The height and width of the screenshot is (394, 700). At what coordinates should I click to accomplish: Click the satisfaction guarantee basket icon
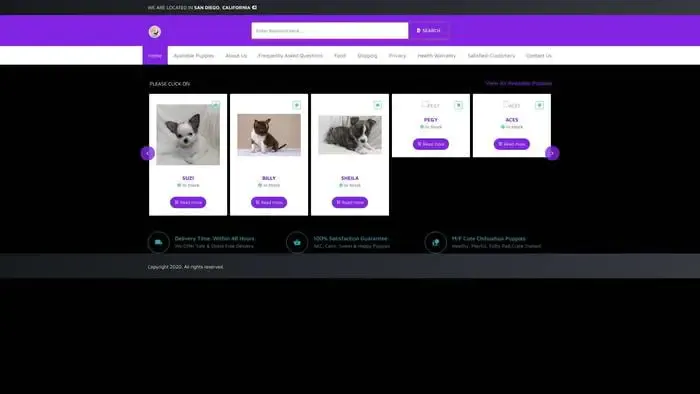297,242
